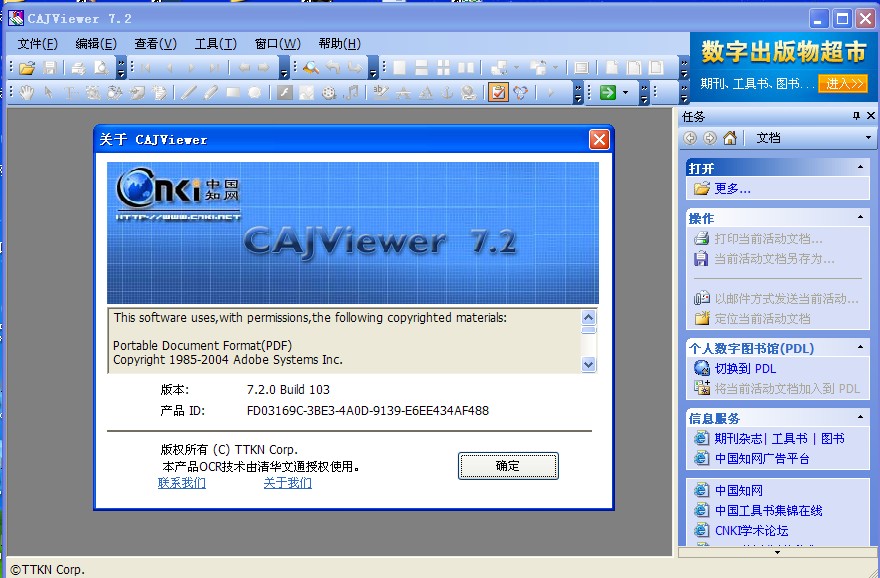Toggle single page layout mode
Viewport: 880px width, 578px height.
pos(399,68)
